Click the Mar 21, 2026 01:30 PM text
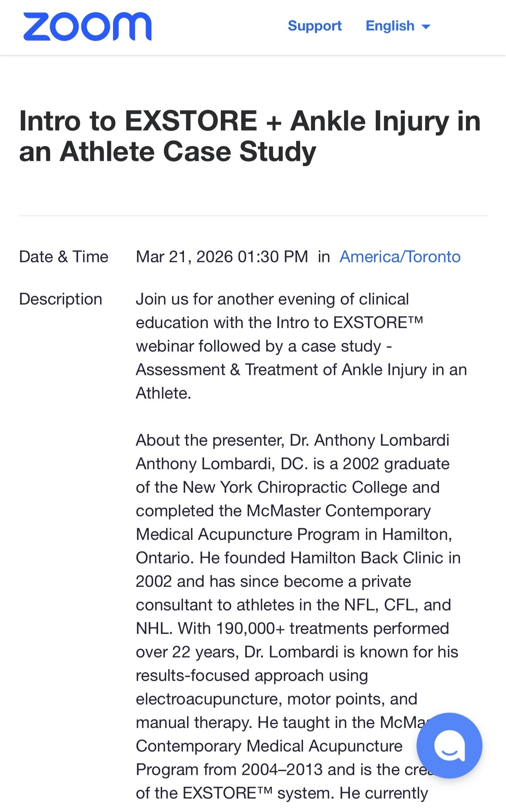The image size is (506, 812). tap(222, 257)
